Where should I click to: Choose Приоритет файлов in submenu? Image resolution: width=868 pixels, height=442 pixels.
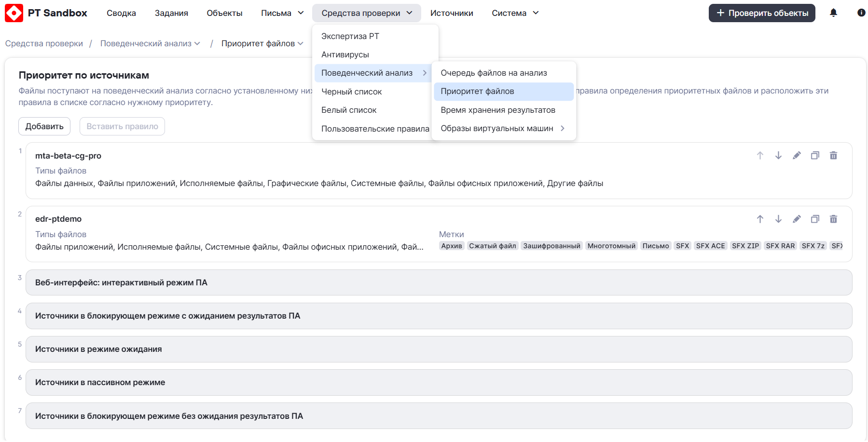(x=503, y=91)
